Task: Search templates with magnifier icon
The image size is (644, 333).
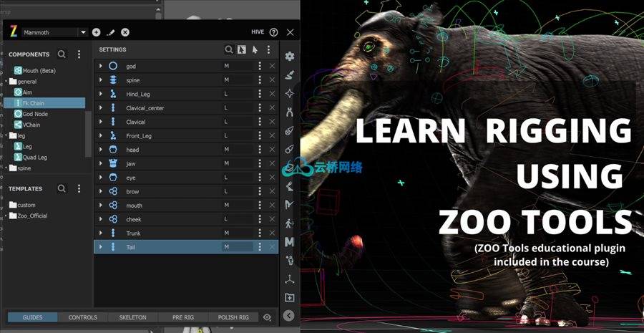Action: (x=62, y=188)
